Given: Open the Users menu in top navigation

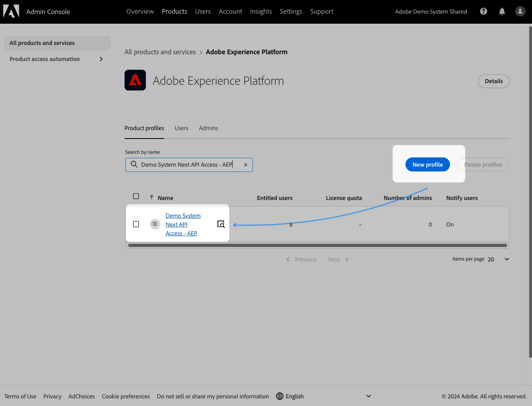Looking at the screenshot, I should [x=203, y=12].
